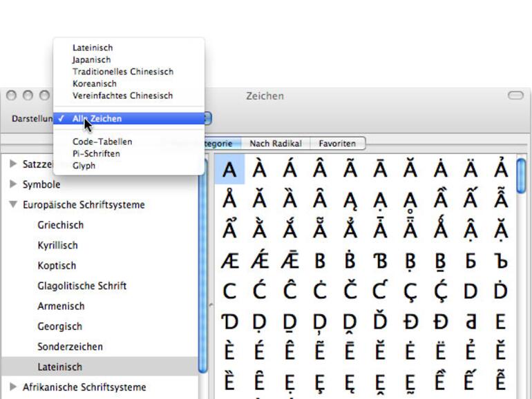Select the Ë glyph with diaeresis
532x399 pixels.
441,351
